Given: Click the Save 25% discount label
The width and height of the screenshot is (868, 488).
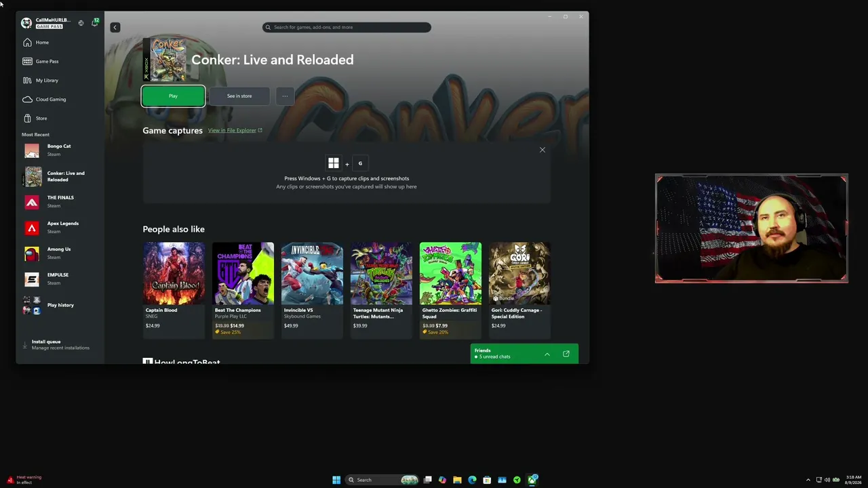Looking at the screenshot, I should pos(229,332).
